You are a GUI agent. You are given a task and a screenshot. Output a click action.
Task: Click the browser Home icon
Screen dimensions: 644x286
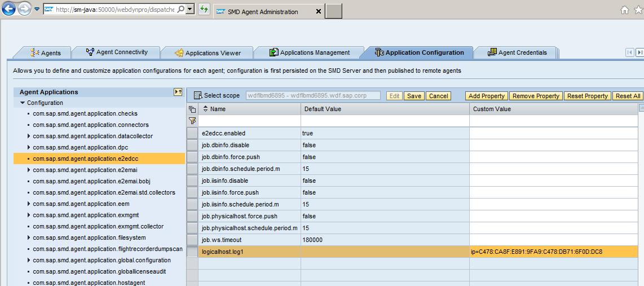pos(625,10)
